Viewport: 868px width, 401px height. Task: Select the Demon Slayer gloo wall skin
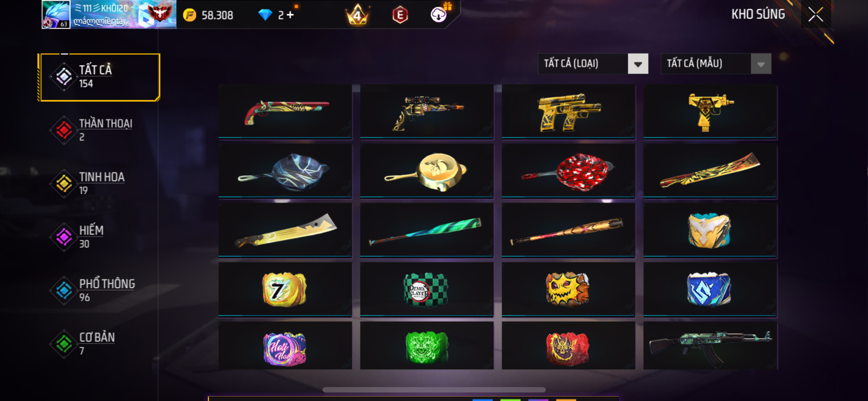click(427, 289)
